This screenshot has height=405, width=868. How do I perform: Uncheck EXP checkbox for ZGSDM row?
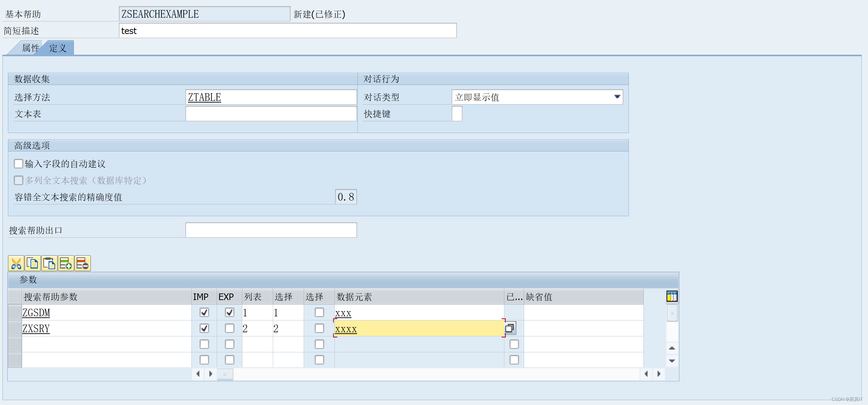tap(229, 312)
